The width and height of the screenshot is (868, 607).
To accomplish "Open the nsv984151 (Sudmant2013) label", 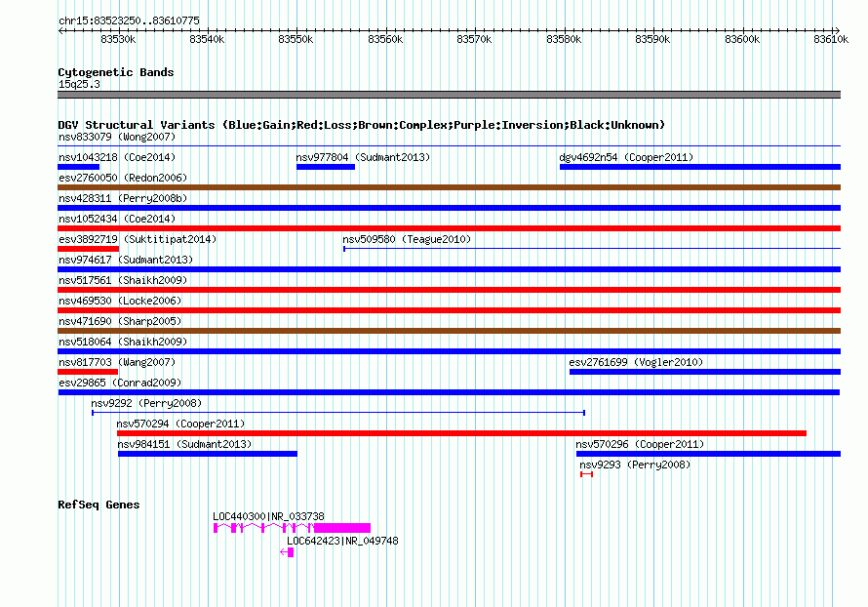I will [184, 444].
